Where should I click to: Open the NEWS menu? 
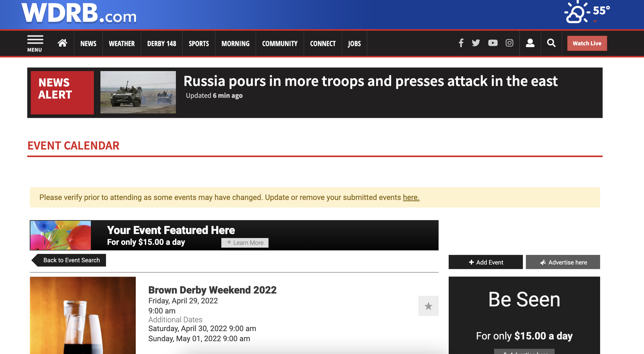click(x=88, y=44)
